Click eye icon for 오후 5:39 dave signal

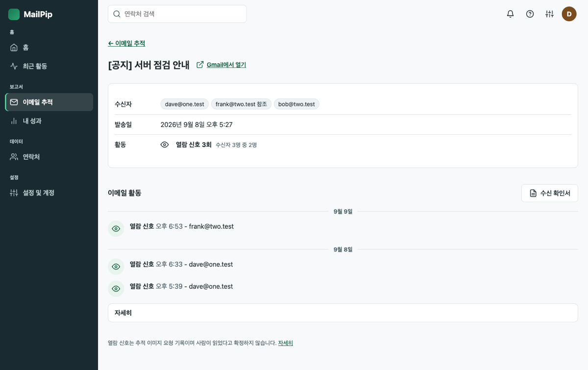(116, 289)
